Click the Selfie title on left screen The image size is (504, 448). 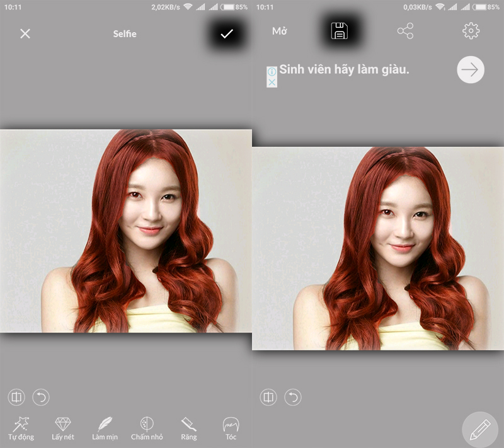(x=125, y=34)
